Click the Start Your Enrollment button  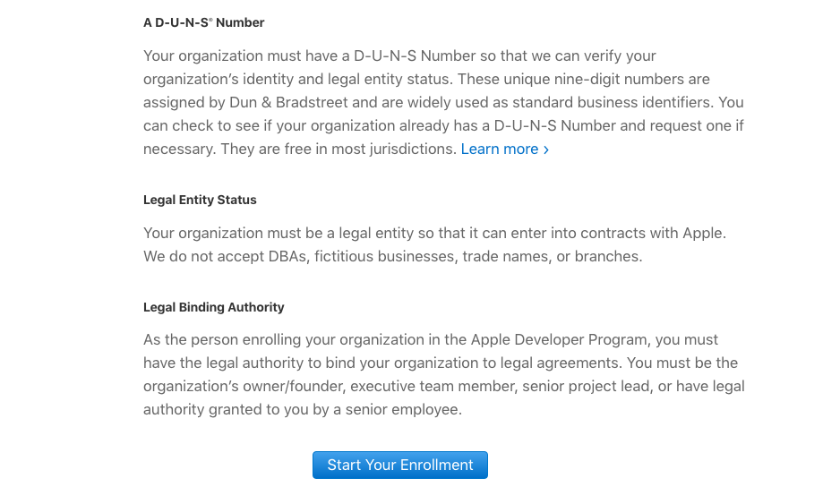[399, 465]
